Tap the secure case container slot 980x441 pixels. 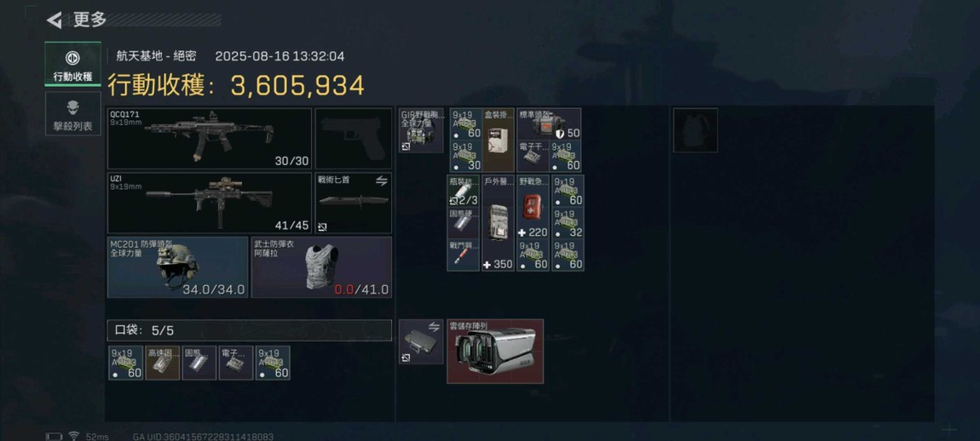(421, 341)
